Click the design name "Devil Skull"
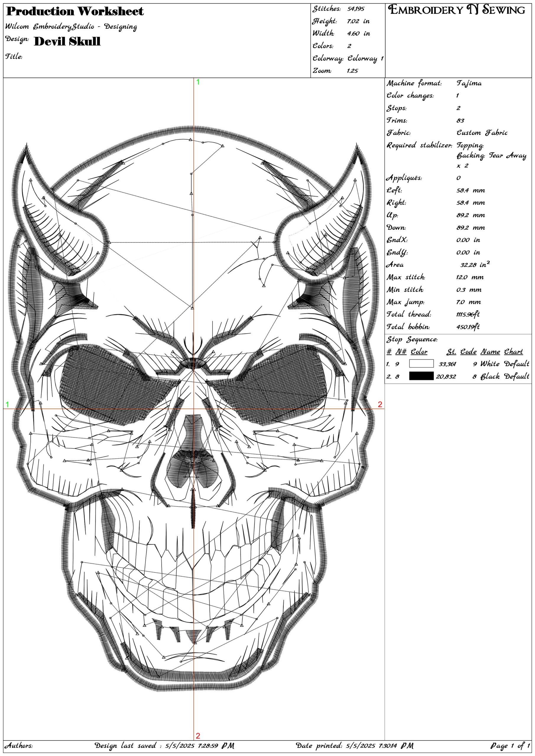The image size is (535, 756). [x=67, y=41]
